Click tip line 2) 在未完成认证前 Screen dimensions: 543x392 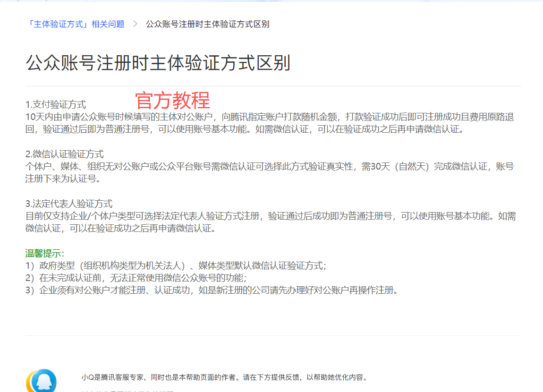(x=136, y=278)
